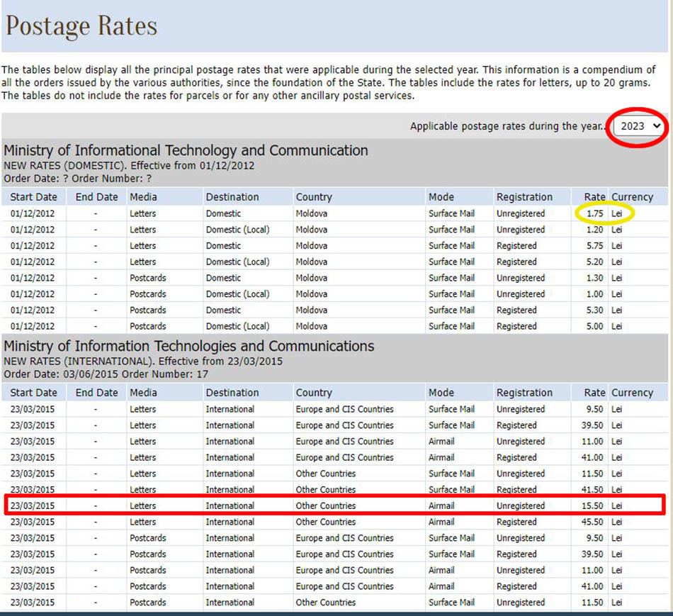673x616 pixels.
Task: Click '01/12/2012' in the 5.30 Lei row
Action: [x=33, y=310]
